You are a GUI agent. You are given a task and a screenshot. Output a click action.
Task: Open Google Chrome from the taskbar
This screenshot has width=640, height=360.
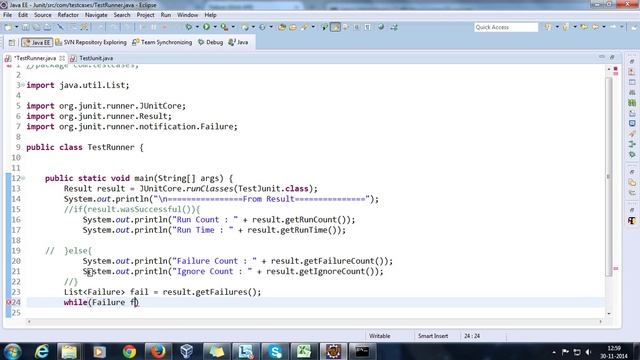pyautogui.click(x=129, y=351)
